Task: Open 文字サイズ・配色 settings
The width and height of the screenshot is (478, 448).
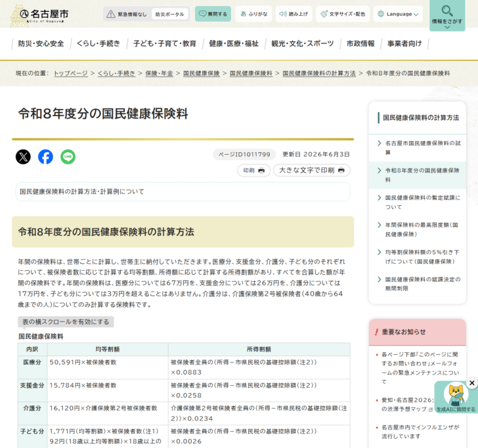Action: (x=343, y=14)
